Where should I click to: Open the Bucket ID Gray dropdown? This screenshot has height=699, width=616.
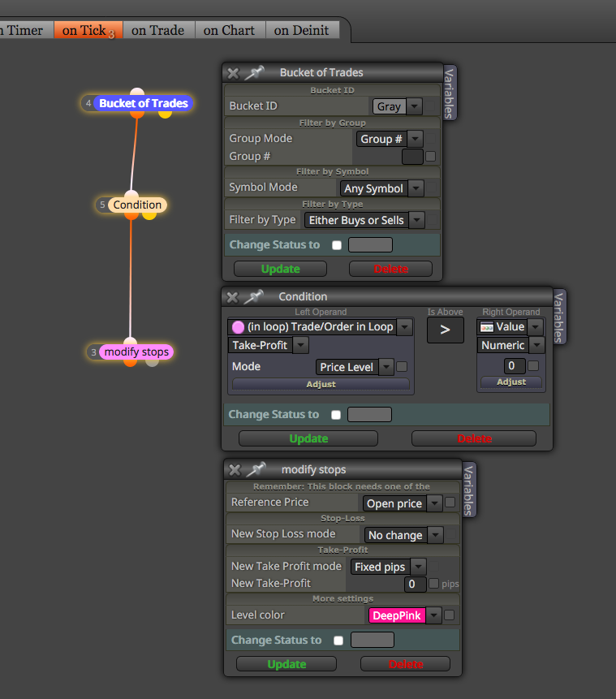[397, 106]
